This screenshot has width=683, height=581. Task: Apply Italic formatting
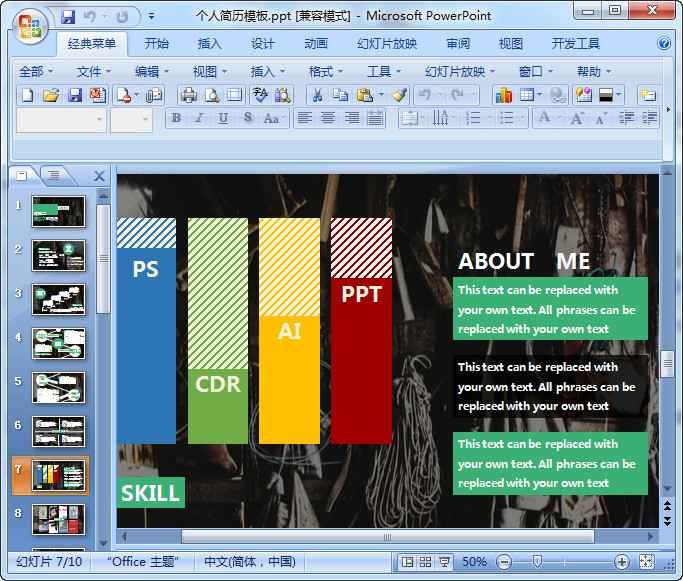click(x=199, y=118)
